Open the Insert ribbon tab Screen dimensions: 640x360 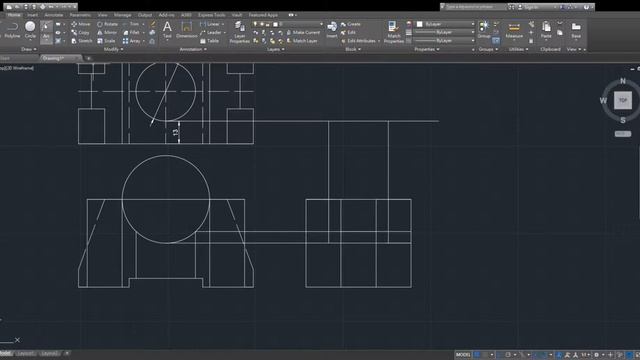(32, 15)
